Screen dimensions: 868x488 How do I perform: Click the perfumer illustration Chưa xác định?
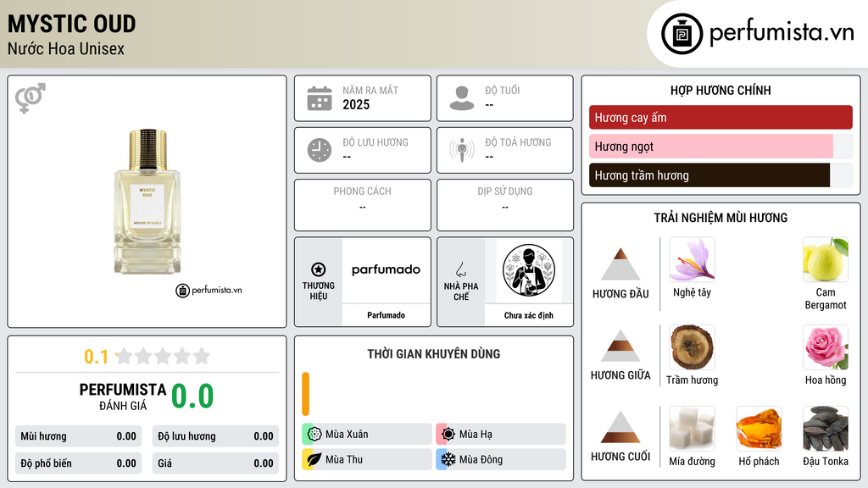529,270
